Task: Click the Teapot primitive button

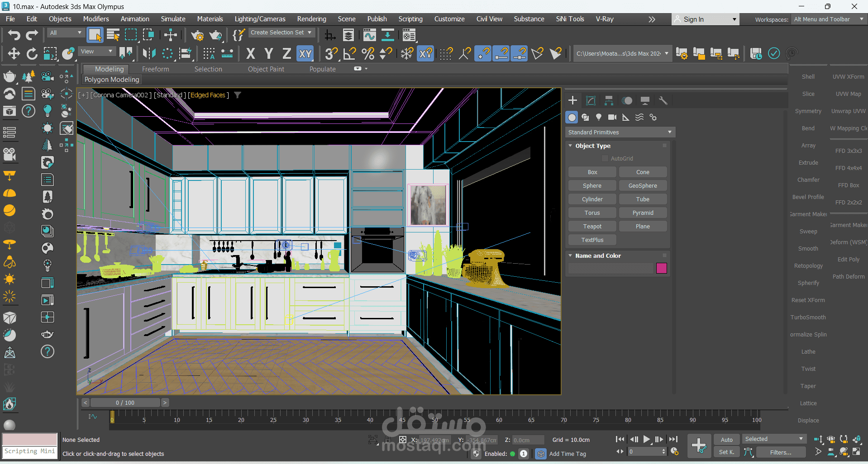Action: point(592,226)
